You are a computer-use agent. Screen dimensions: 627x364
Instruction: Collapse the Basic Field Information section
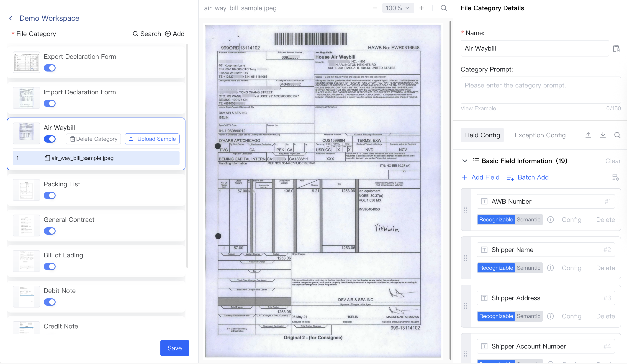tap(464, 161)
